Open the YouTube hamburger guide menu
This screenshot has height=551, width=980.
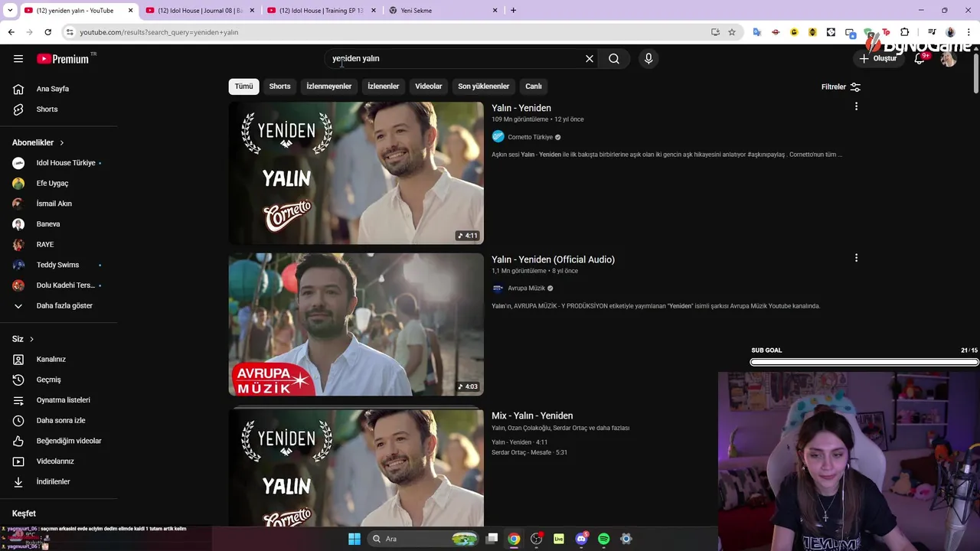tap(18, 59)
